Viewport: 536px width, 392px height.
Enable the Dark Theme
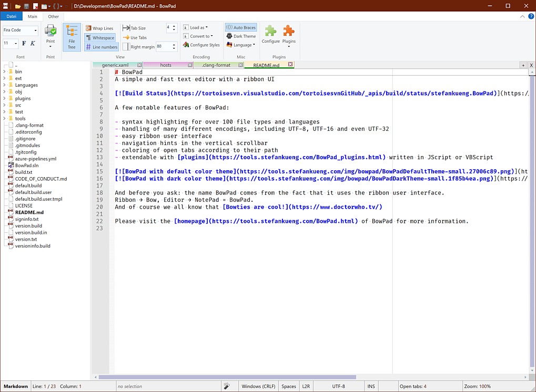241,36
